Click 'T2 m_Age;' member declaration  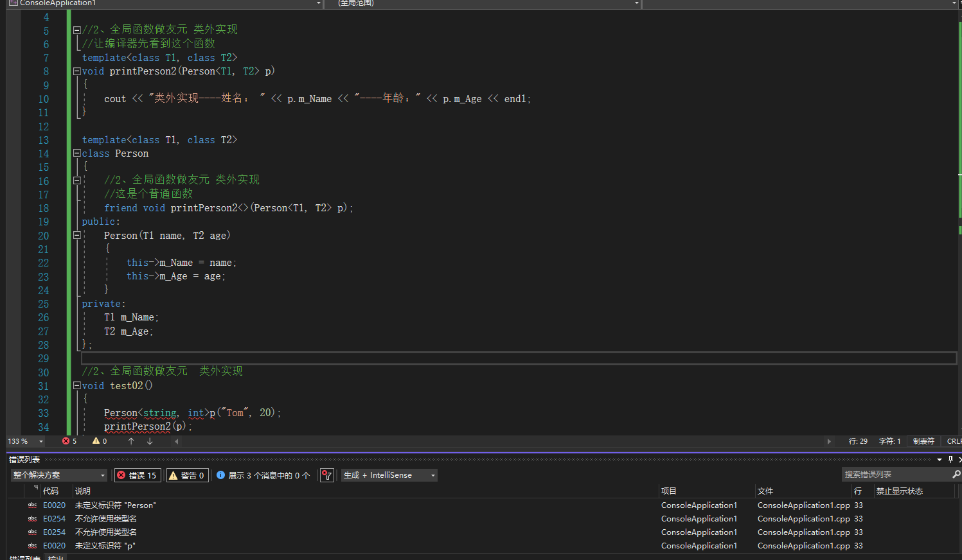tap(129, 331)
